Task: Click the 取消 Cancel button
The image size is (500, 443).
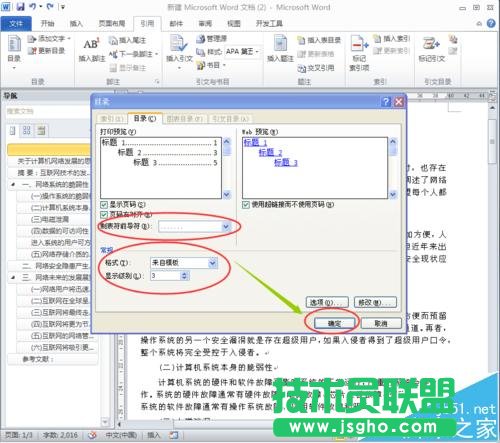Action: click(x=381, y=323)
